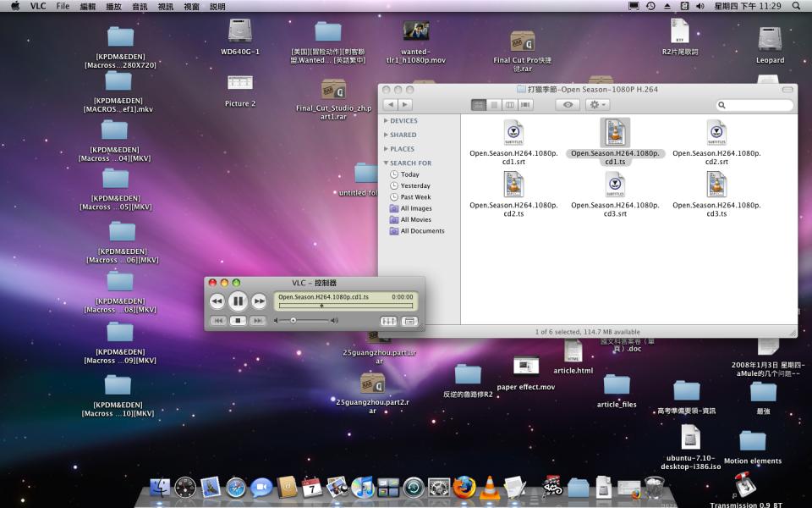
Task: Switch Finder to Cover Flow view
Action: 525,105
